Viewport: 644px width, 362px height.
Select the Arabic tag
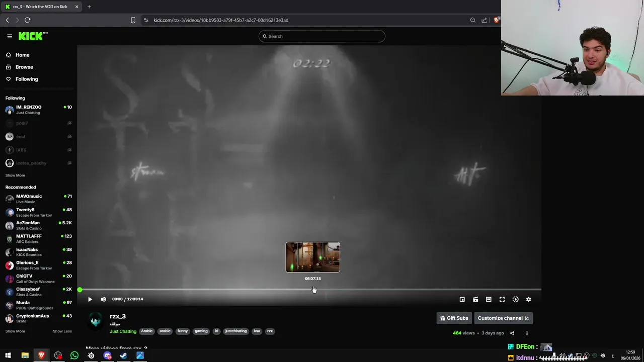pyautogui.click(x=147, y=331)
